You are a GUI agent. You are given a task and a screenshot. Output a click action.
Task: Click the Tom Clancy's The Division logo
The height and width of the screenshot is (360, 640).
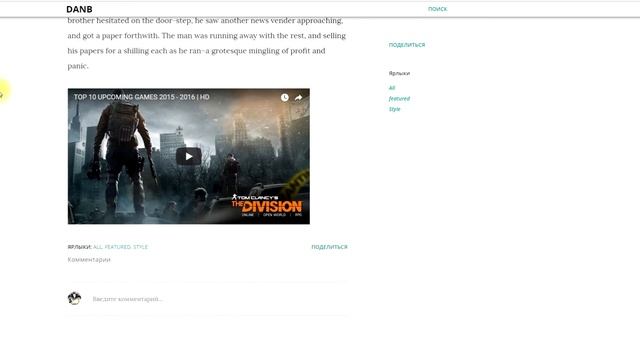(267, 205)
